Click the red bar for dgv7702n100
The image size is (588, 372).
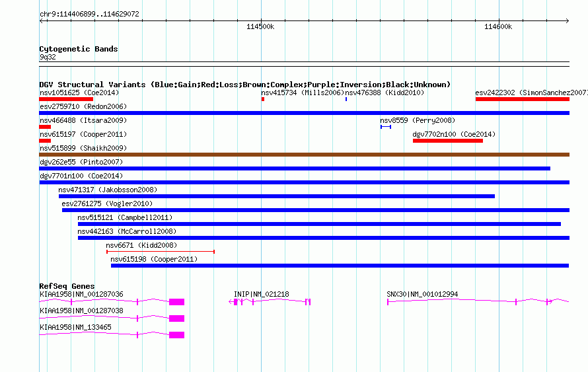point(448,141)
